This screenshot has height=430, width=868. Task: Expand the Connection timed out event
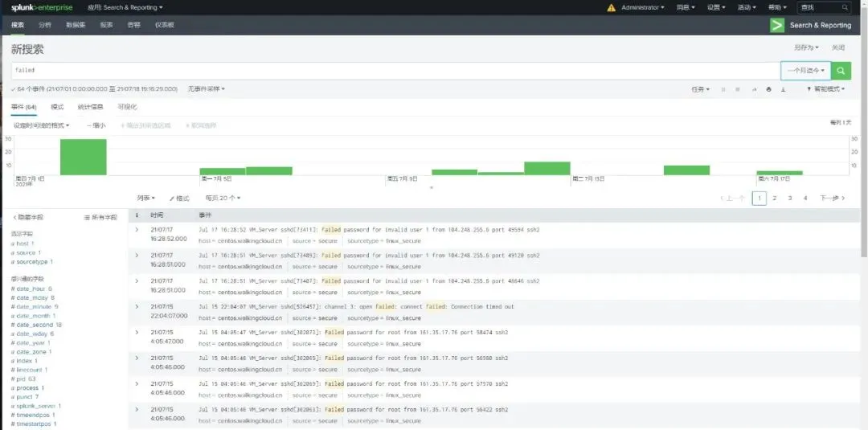click(137, 306)
